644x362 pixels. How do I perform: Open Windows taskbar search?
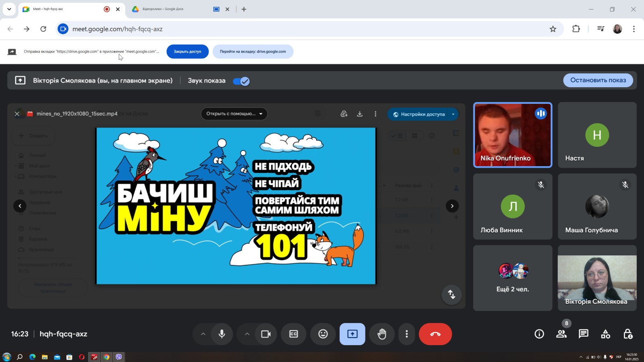click(x=19, y=357)
